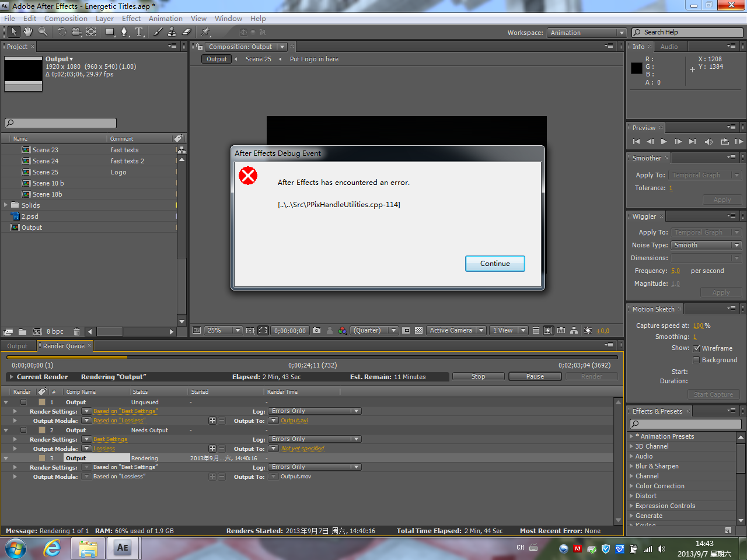Image resolution: width=747 pixels, height=560 pixels.
Task: Stop the current render
Action: 479,376
